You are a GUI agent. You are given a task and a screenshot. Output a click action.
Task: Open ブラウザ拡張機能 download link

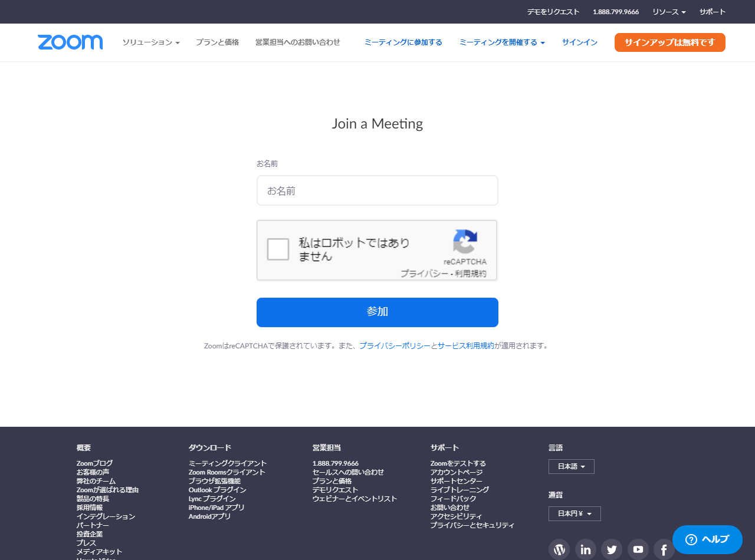[x=214, y=481]
